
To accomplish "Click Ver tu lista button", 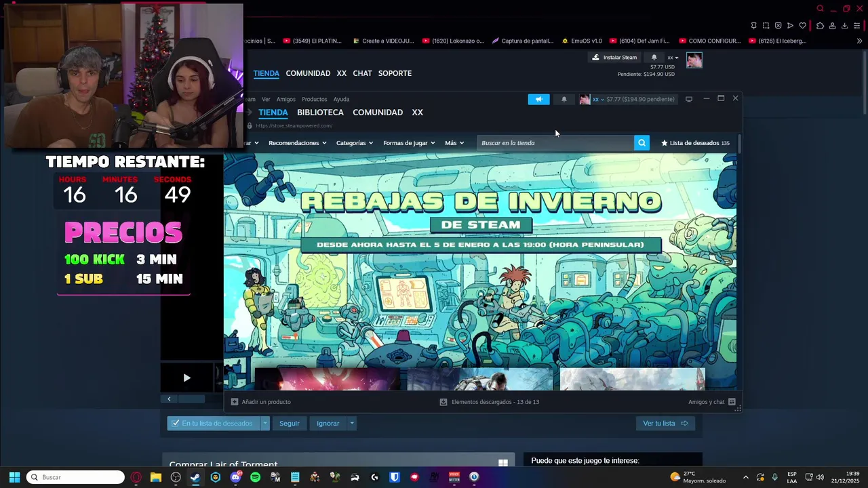I will 665,424.
